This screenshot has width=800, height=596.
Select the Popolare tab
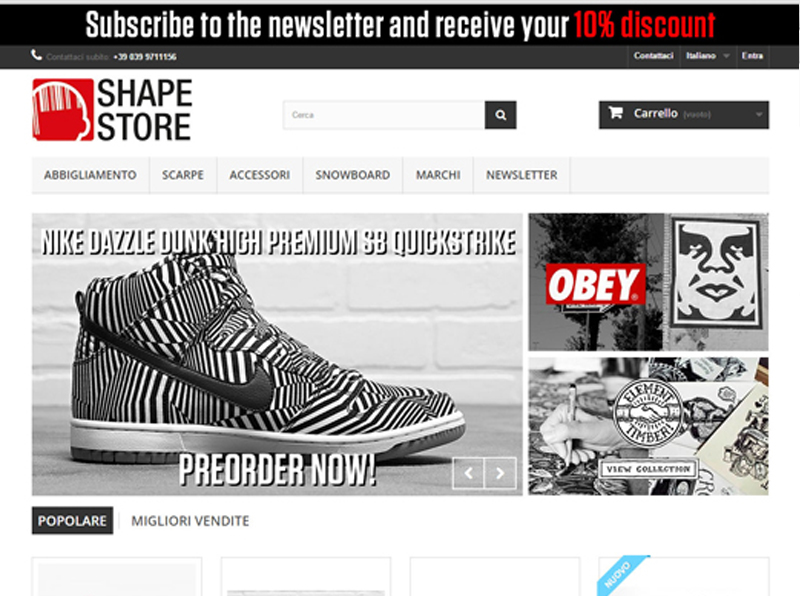pos(72,520)
